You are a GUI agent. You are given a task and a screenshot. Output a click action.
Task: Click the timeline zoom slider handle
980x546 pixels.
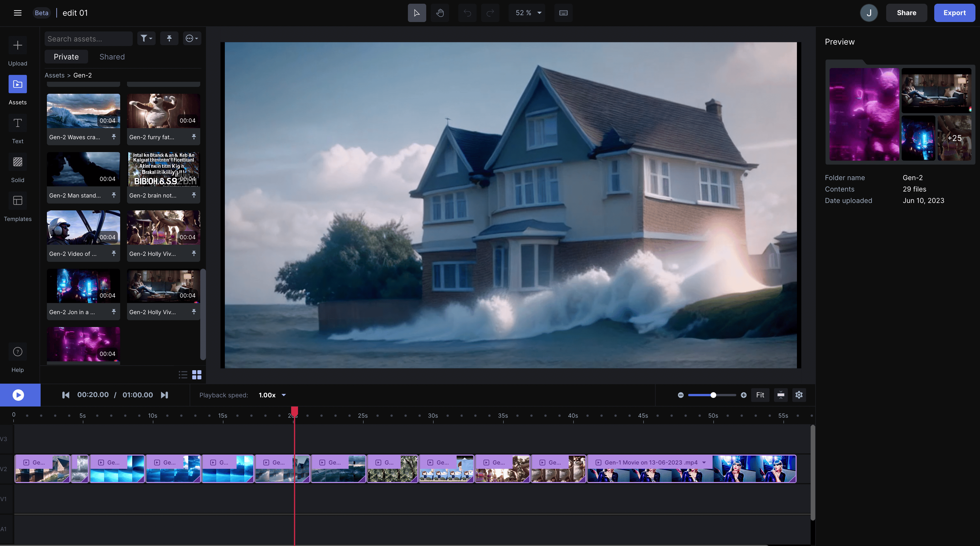713,395
